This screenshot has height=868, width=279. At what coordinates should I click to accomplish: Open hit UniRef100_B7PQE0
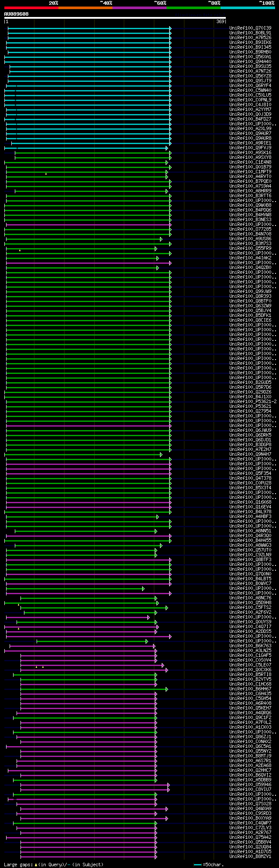250,181
